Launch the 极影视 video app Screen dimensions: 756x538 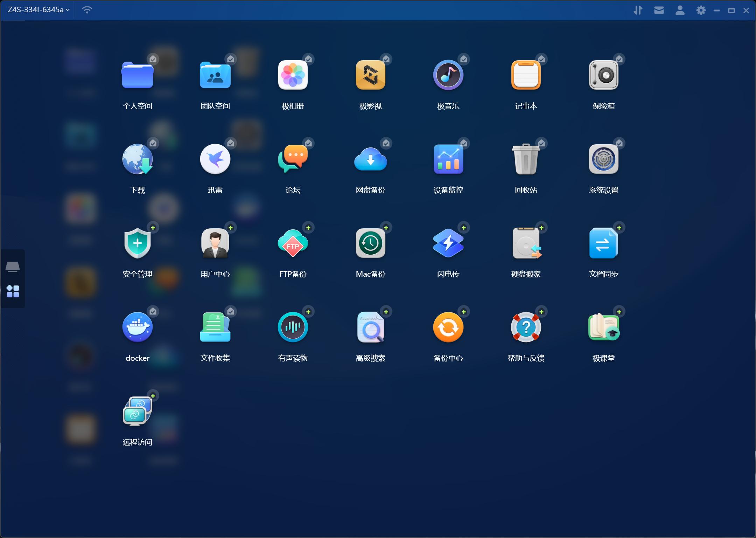[370, 75]
